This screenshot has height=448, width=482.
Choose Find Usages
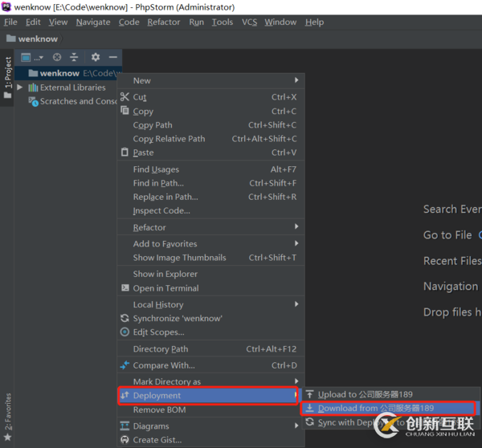(x=210, y=169)
